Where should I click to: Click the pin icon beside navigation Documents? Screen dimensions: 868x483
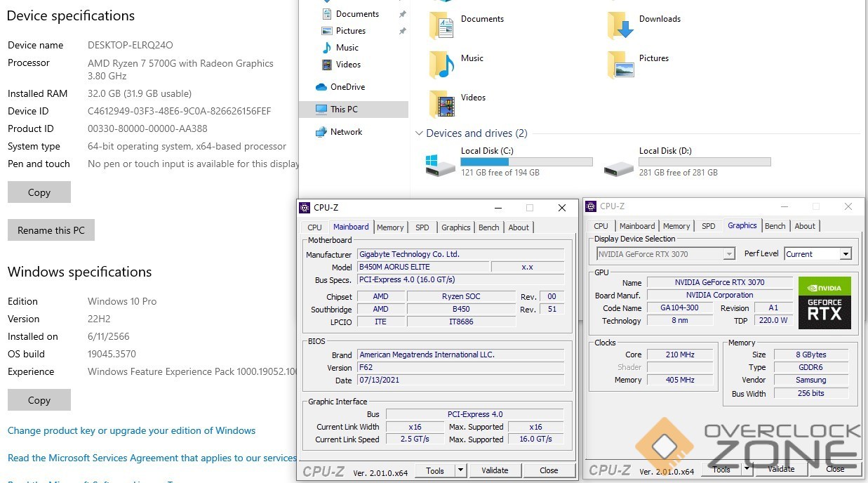(402, 14)
